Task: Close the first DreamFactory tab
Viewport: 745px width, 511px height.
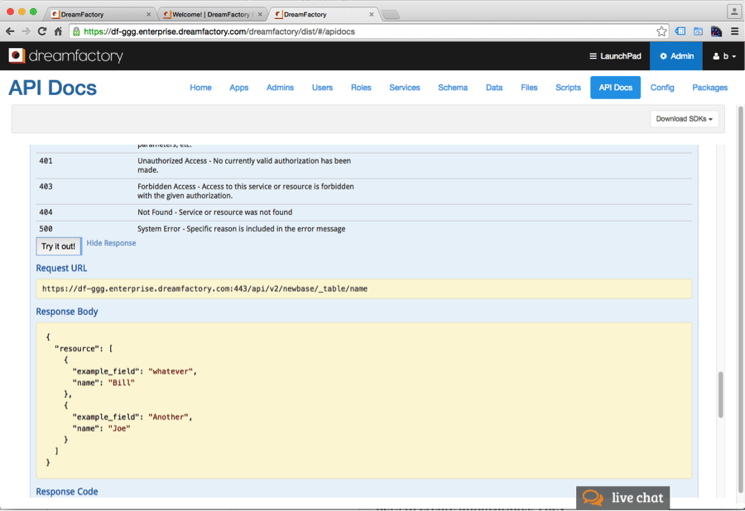Action: point(148,14)
